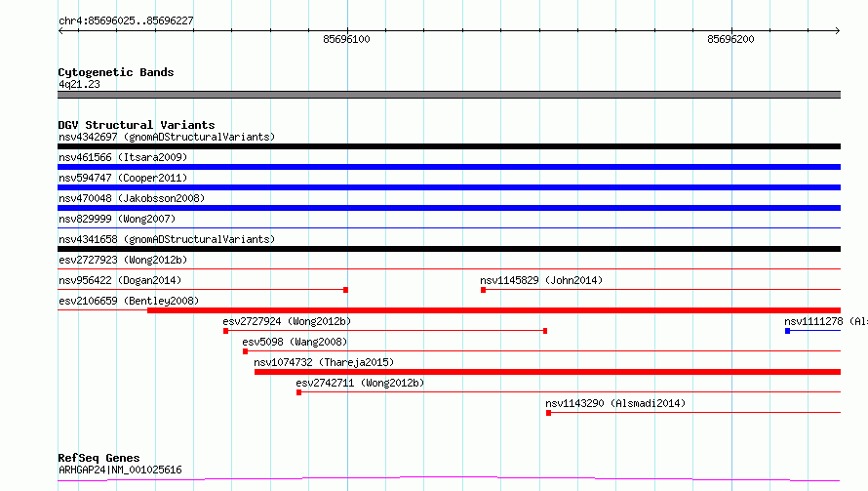Select the nsv461566 (Itsara2009) variant label
The width and height of the screenshot is (868, 491).
point(123,157)
